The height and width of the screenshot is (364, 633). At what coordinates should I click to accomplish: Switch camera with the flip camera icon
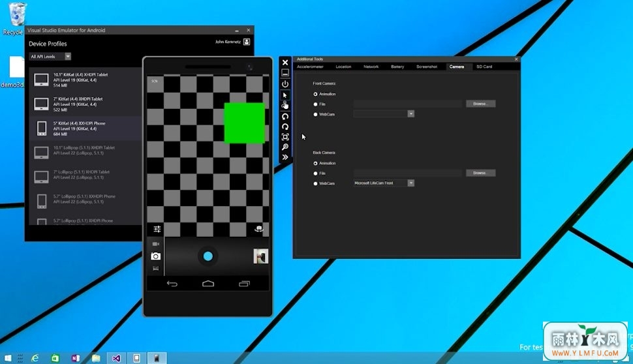[259, 229]
